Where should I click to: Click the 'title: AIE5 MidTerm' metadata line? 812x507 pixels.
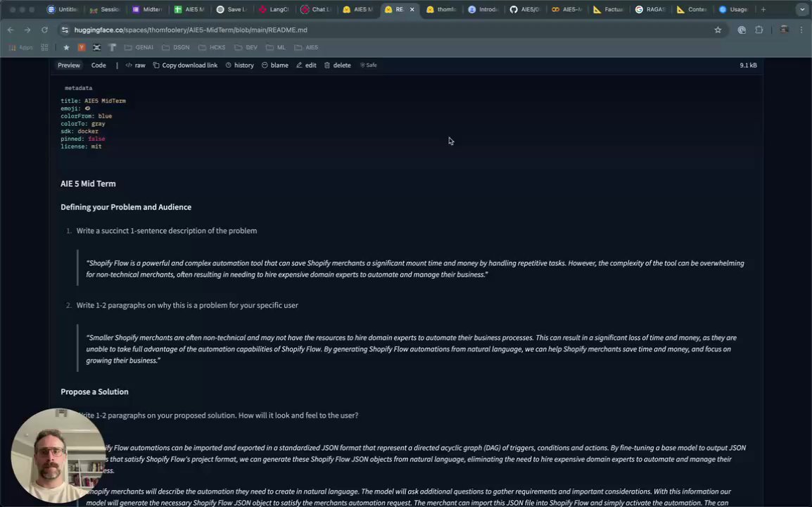tap(93, 101)
